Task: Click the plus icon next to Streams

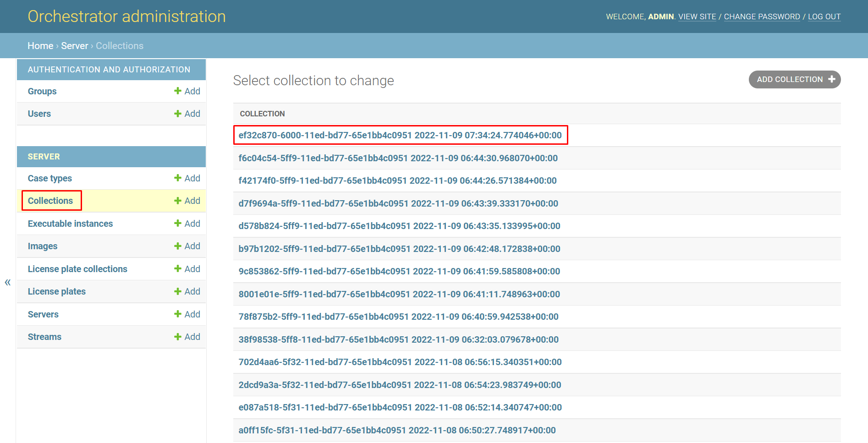Action: point(178,337)
